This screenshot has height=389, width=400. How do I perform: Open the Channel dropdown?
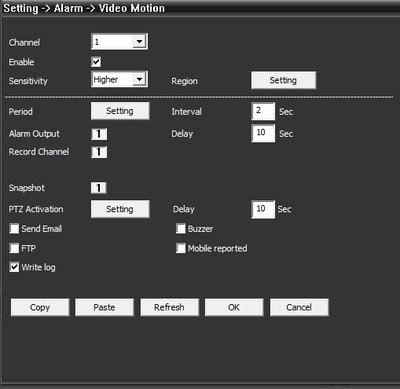(119, 42)
